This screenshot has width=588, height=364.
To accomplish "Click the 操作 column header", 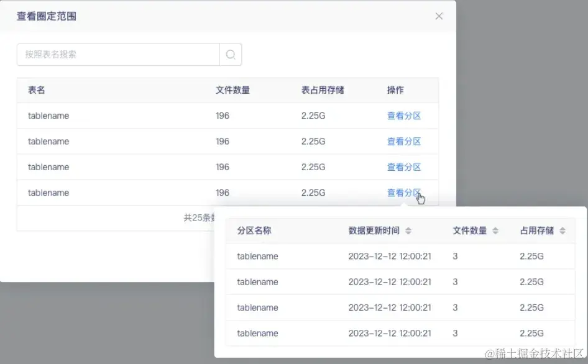I will tap(395, 90).
